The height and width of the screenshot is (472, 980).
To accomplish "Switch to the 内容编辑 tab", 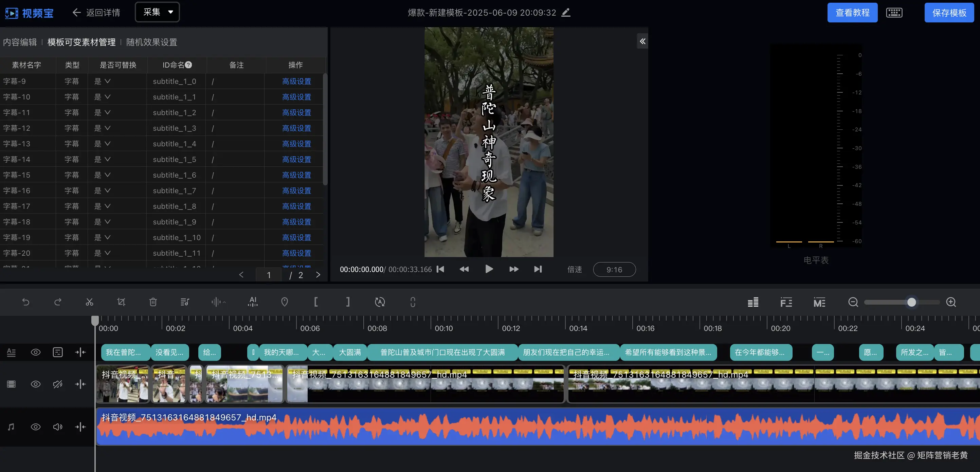I will click(20, 42).
